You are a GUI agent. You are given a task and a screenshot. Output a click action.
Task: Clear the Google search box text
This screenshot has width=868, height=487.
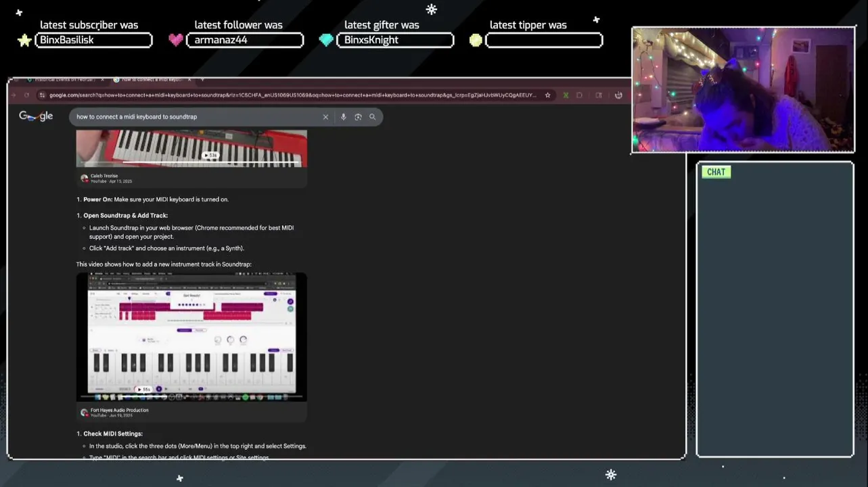[325, 117]
